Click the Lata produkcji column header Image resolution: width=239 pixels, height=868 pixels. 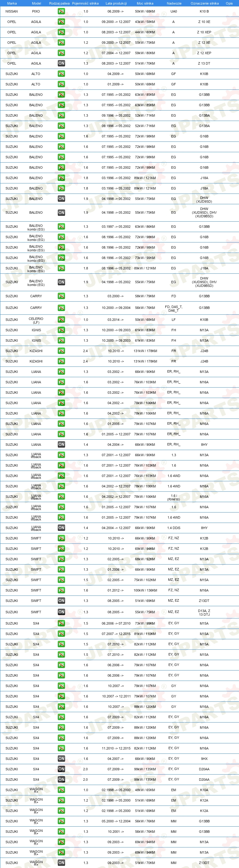(116, 3)
